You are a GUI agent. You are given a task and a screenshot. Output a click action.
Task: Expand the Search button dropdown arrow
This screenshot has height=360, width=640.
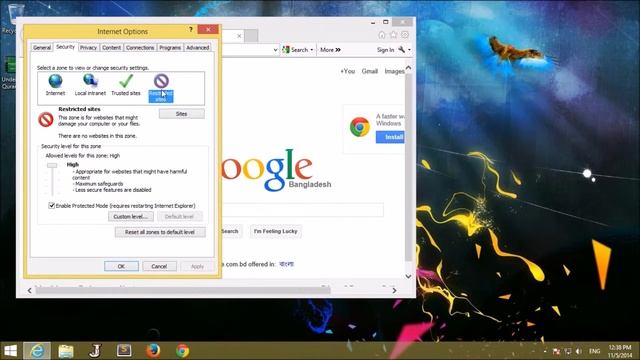(x=312, y=50)
